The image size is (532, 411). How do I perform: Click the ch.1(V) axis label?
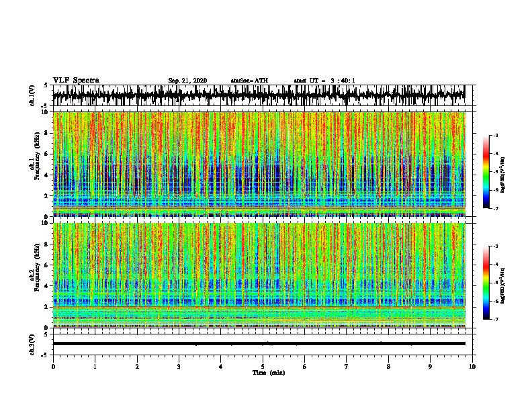(32, 95)
